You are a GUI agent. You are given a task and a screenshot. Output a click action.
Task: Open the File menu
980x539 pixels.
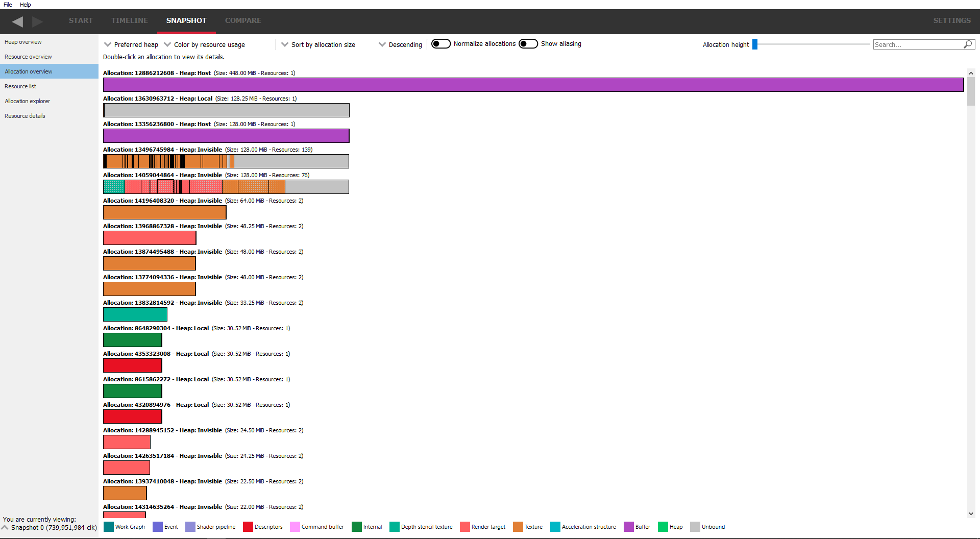coord(8,5)
